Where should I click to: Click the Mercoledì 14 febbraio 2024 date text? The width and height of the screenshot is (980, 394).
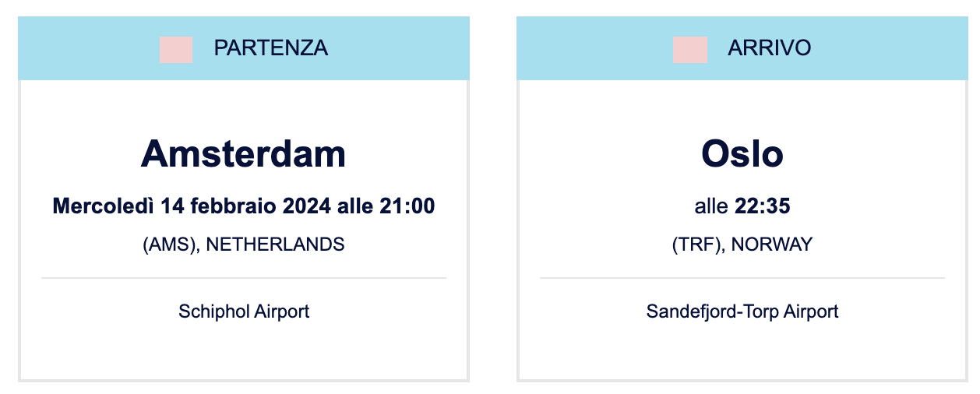pyautogui.click(x=192, y=207)
